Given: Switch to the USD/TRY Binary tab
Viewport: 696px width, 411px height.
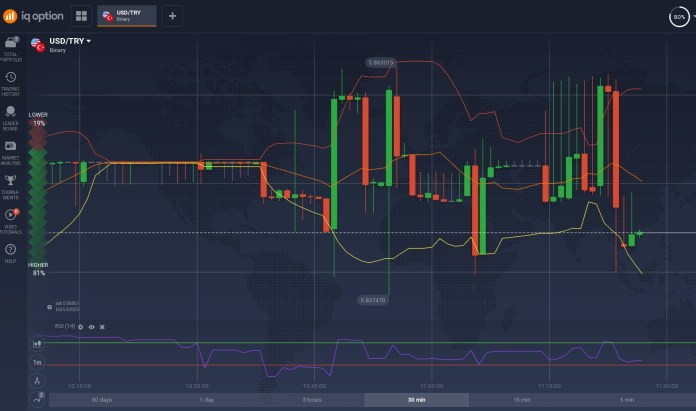Looking at the screenshot, I should tap(127, 16).
